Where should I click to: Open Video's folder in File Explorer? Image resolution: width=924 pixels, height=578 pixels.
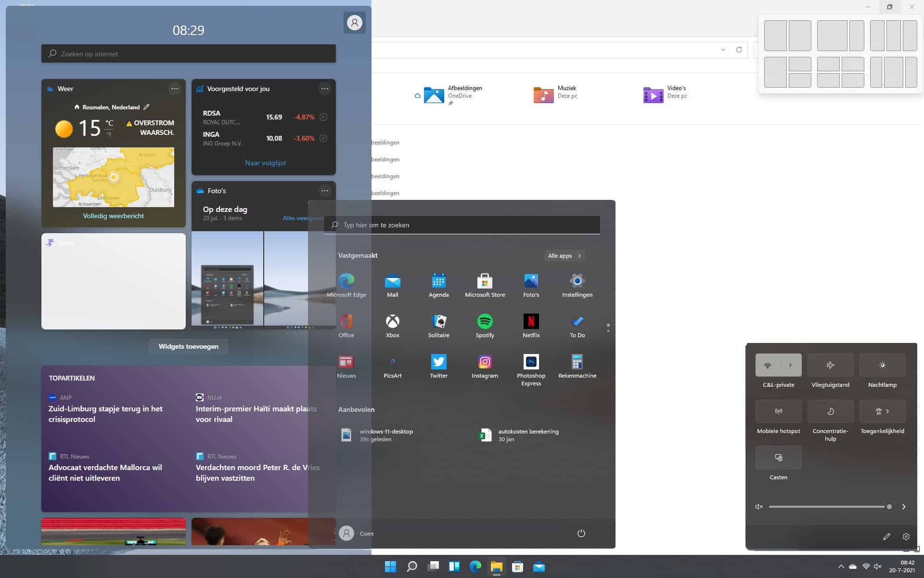(666, 94)
